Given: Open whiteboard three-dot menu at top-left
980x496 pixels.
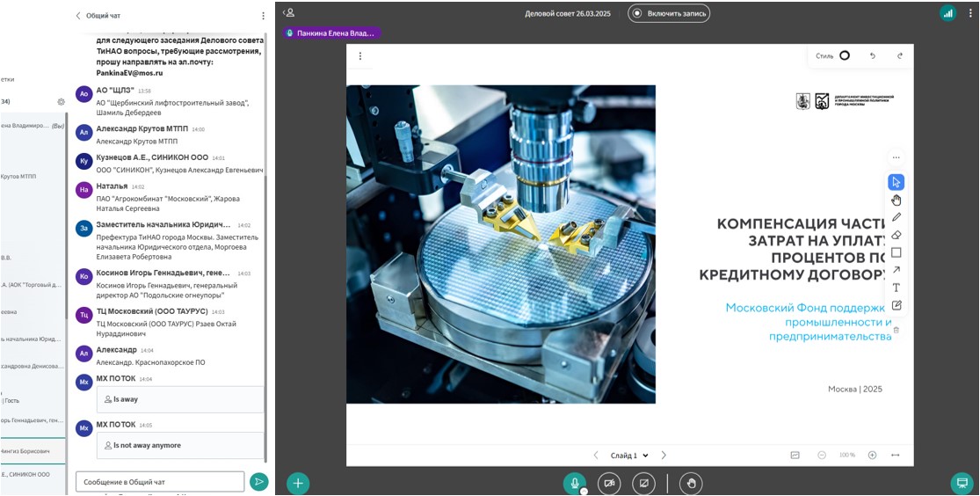Looking at the screenshot, I should pyautogui.click(x=359, y=56).
